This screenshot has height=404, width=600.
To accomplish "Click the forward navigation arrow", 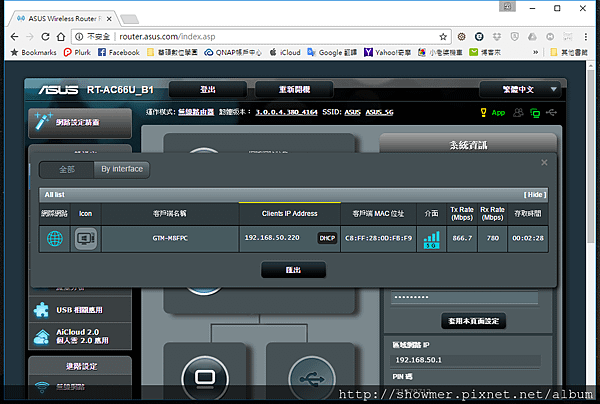I will coord(30,37).
